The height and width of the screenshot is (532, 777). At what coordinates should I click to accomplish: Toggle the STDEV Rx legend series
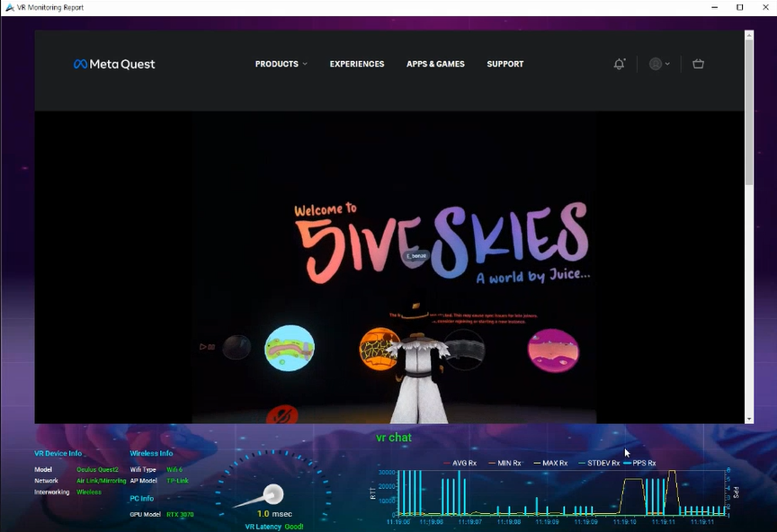tap(599, 463)
